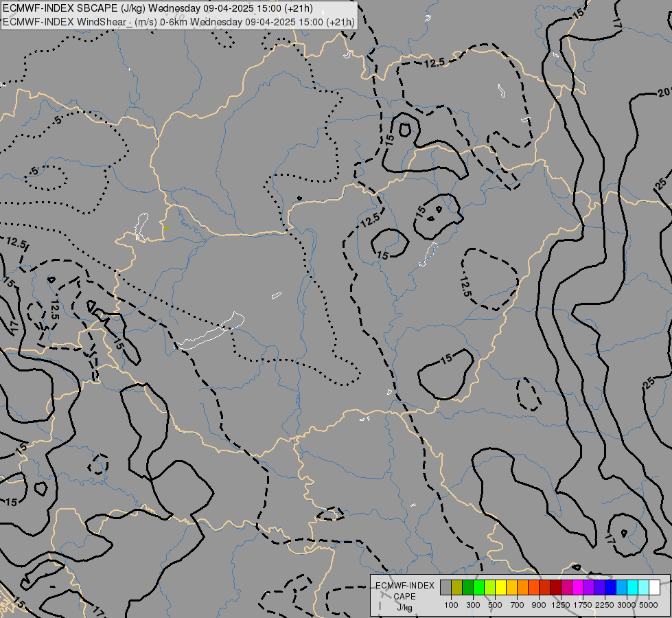Click the SBCAPE title line at top
Image resolution: width=672 pixels, height=618 pixels.
coord(158,8)
